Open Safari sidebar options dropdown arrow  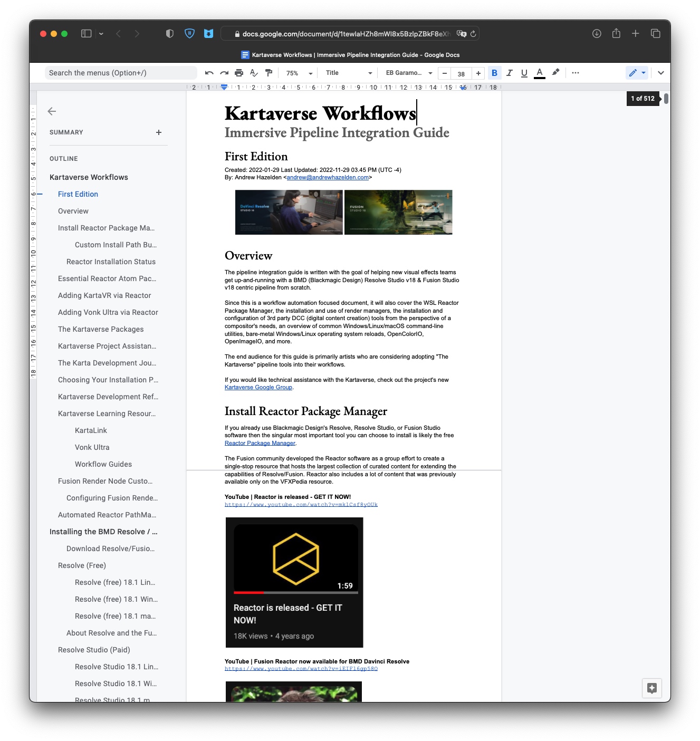(101, 34)
